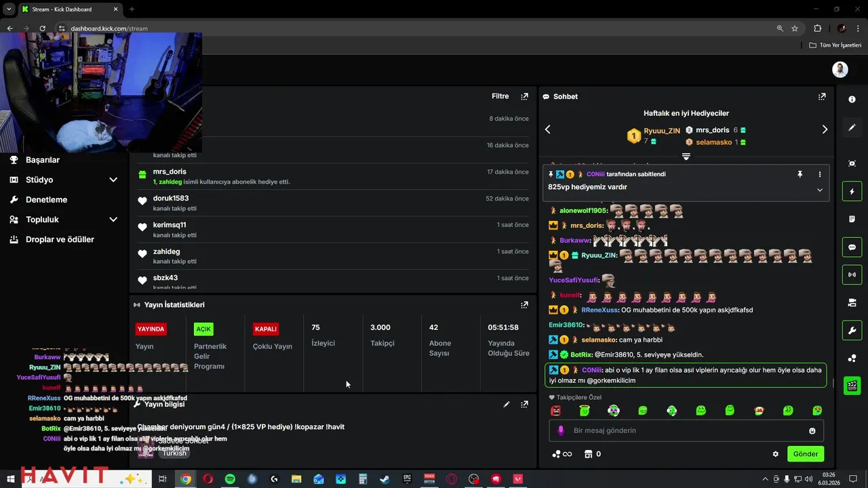Click the AÇIK partner program badge
The height and width of the screenshot is (488, 868).
(203, 329)
